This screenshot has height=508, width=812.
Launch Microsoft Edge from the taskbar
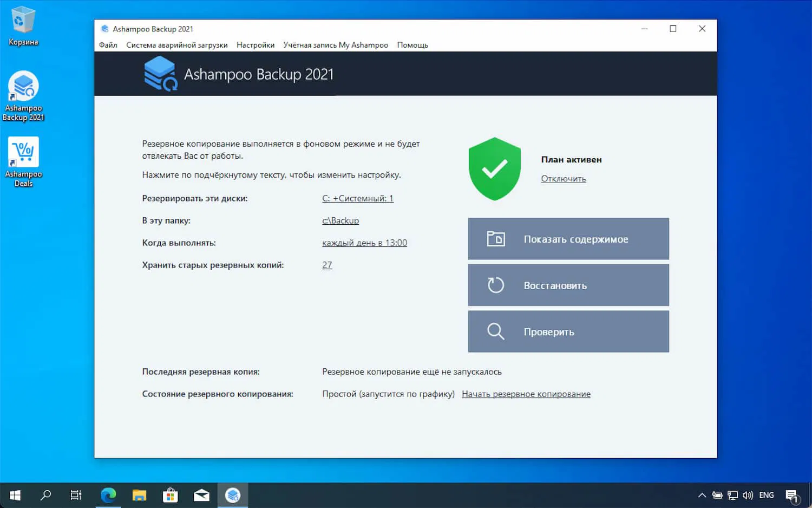108,495
